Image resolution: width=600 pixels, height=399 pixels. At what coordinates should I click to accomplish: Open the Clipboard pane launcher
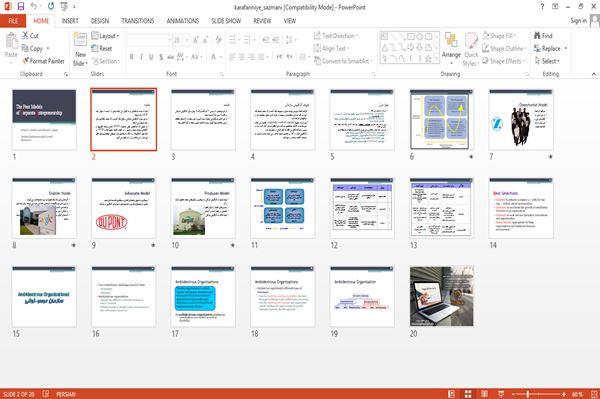(x=66, y=74)
